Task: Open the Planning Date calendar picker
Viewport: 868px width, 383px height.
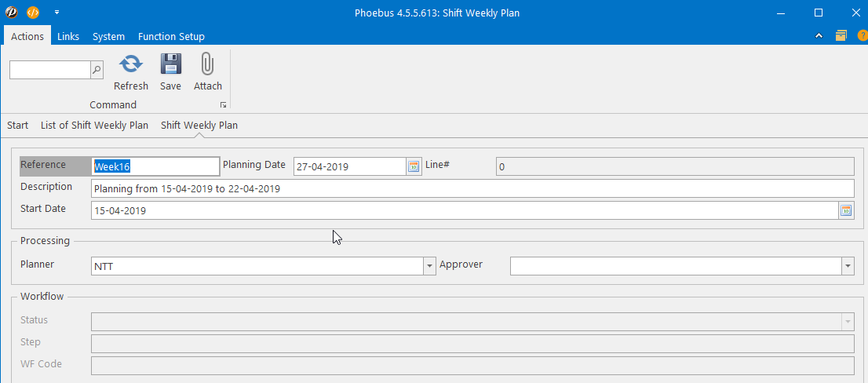Action: (413, 166)
